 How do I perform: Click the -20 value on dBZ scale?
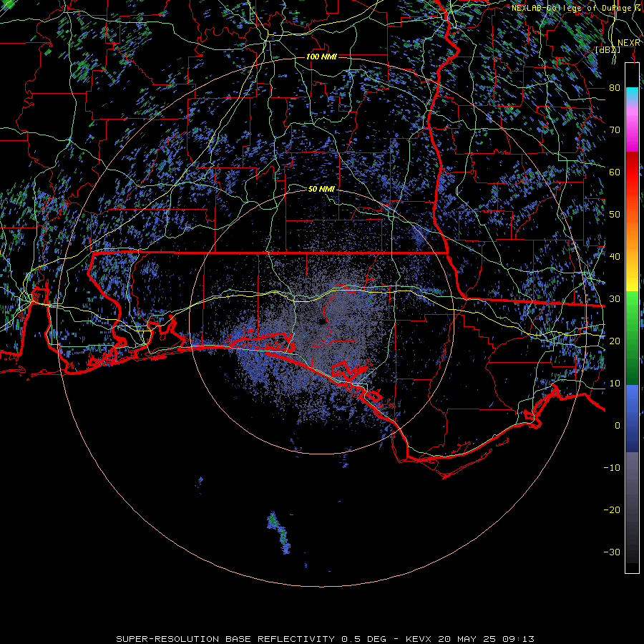pyautogui.click(x=612, y=509)
